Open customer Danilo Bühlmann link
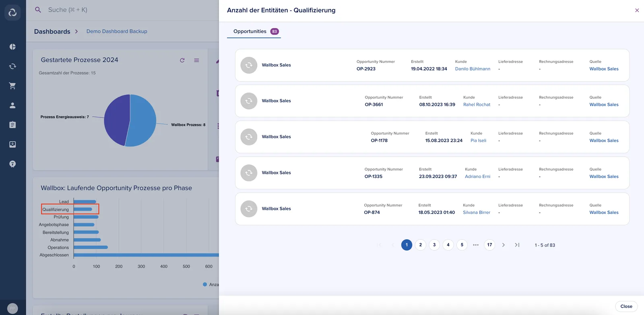 [x=473, y=69]
